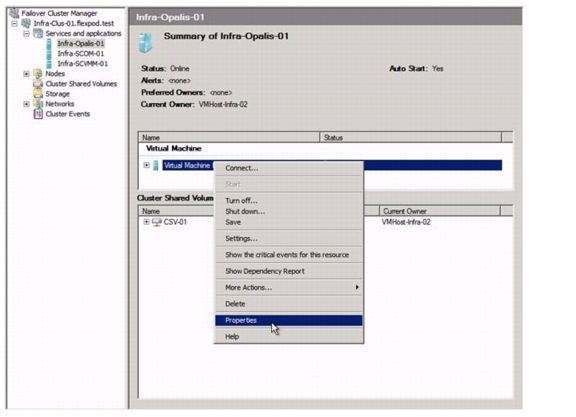Screen dimensions: 576x417
Task: Expand the Virtual Machine resource row
Action: [x=147, y=165]
